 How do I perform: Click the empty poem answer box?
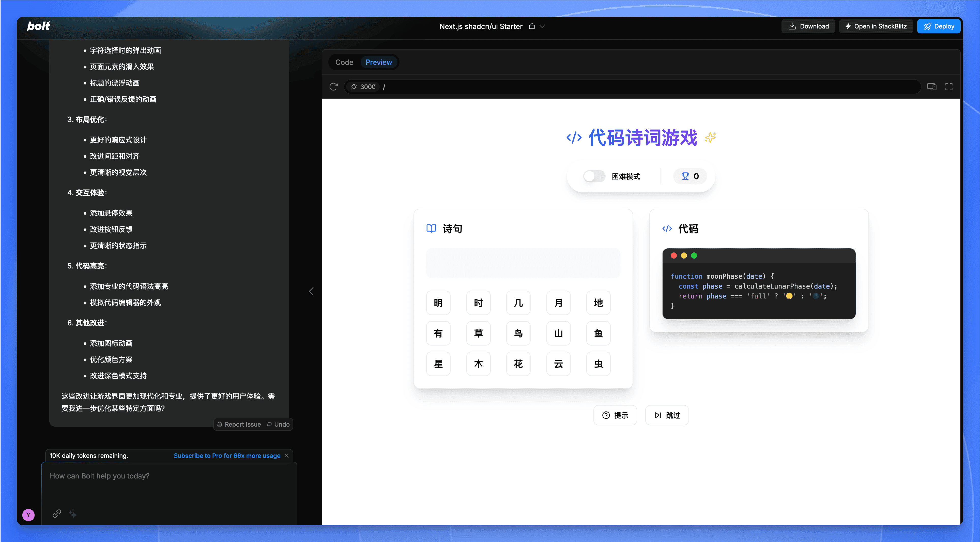(x=523, y=263)
